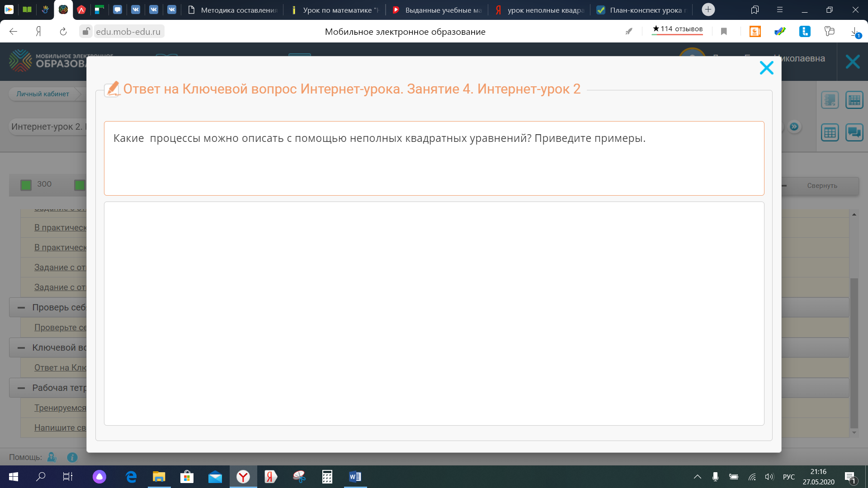Screen dimensions: 868x488
Task: Click the help assistant person icon
Action: coord(52,457)
